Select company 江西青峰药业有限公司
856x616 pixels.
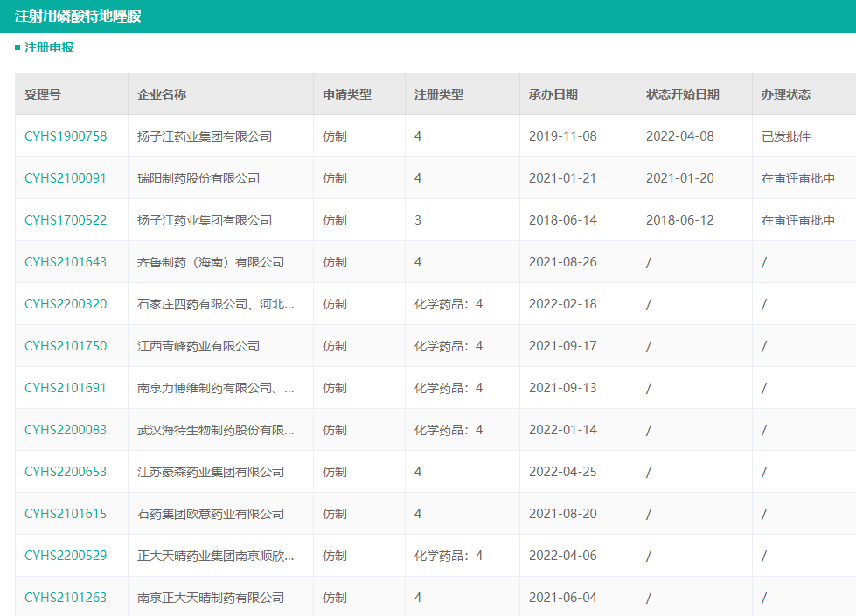click(x=198, y=346)
